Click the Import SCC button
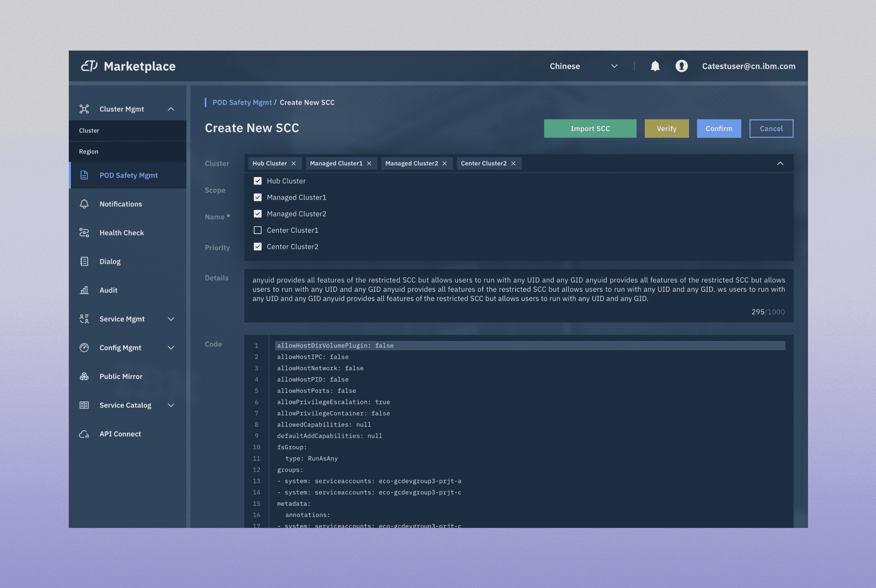The width and height of the screenshot is (876, 588). click(590, 129)
